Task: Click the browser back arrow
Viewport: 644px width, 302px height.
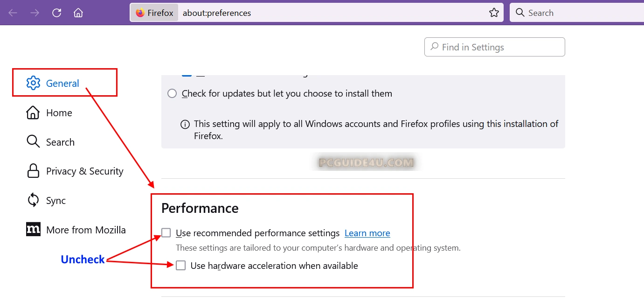Action: tap(13, 13)
